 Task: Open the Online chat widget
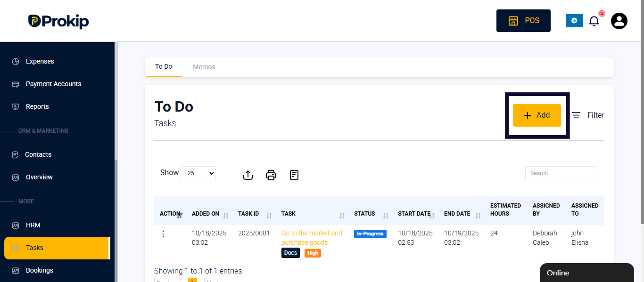(587, 273)
